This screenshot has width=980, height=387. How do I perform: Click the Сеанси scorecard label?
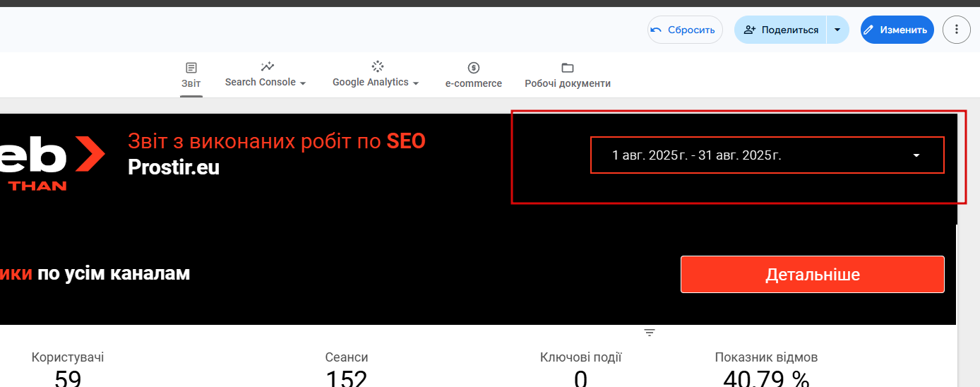click(347, 357)
